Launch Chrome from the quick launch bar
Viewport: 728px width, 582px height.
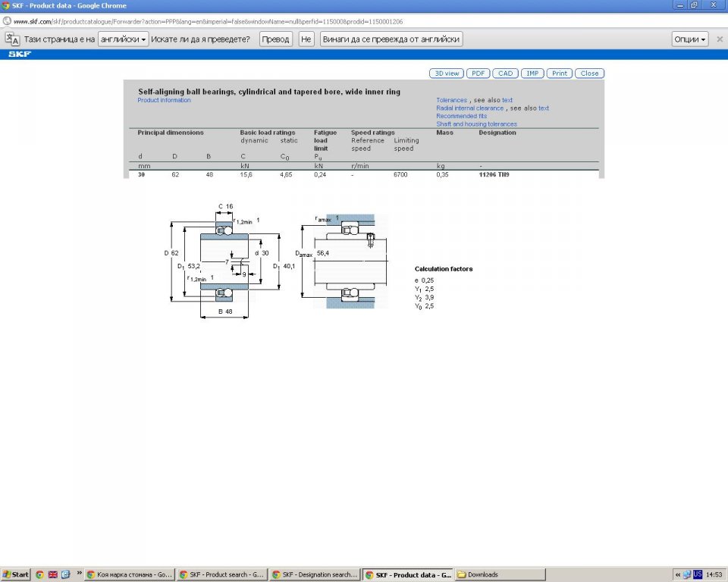pos(39,574)
